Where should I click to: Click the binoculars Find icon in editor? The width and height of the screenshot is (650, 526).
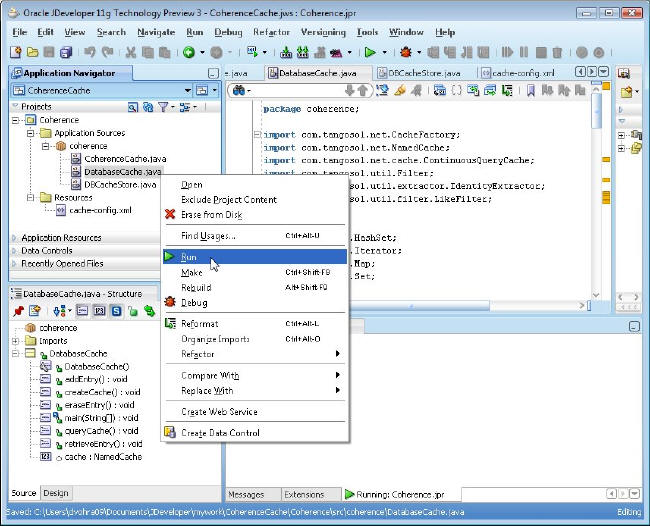pyautogui.click(x=240, y=91)
